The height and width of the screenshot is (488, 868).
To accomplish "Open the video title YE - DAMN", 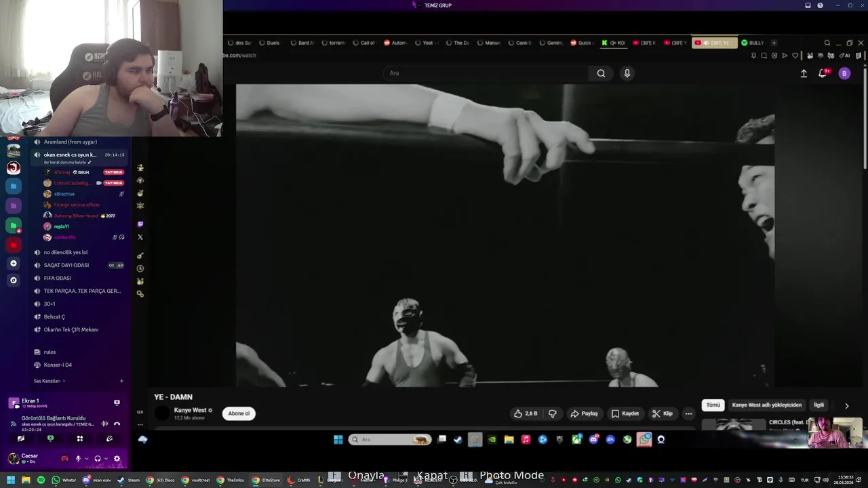I will coord(173,397).
